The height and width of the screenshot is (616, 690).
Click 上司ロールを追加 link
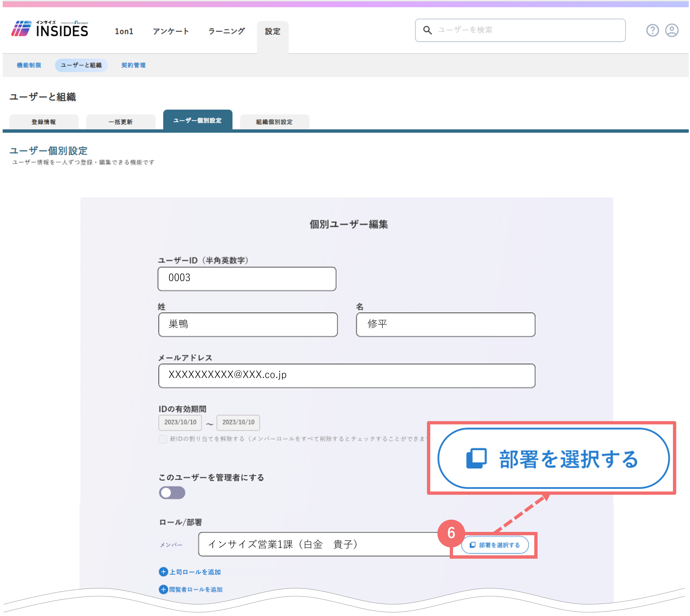195,572
